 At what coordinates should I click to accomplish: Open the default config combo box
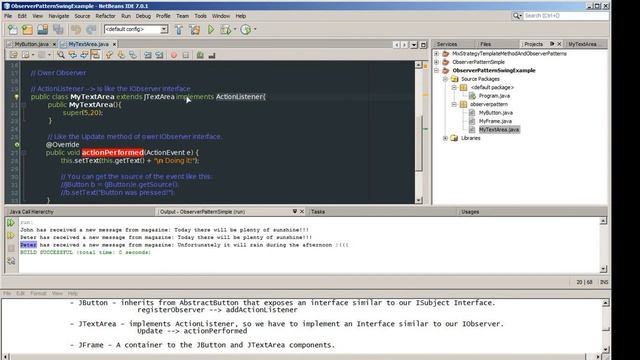tap(136, 29)
